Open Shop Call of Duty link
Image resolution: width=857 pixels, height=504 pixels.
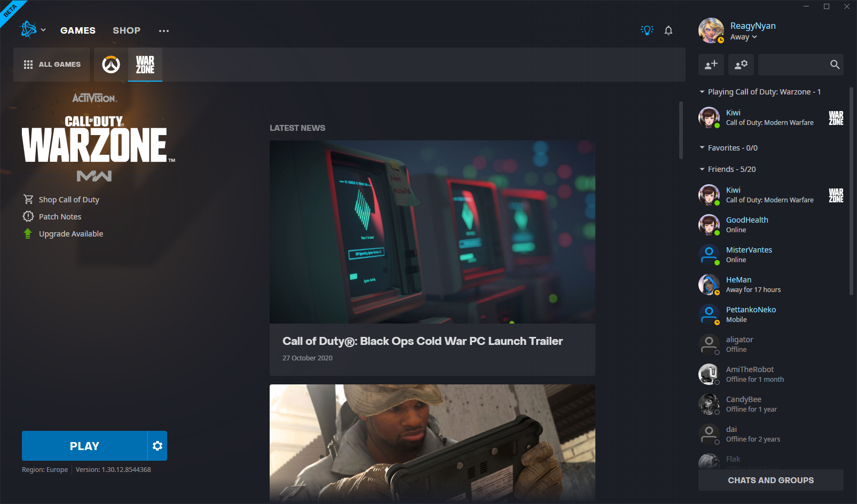[69, 200]
